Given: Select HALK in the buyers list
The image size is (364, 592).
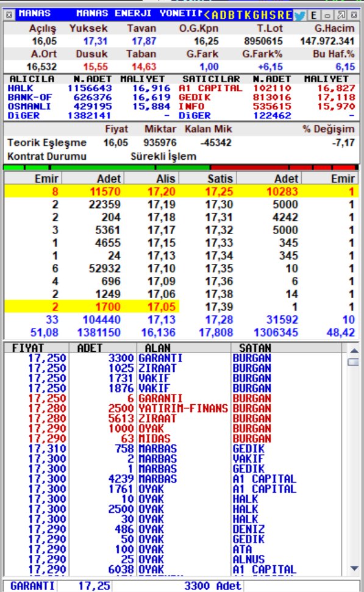Looking at the screenshot, I should (x=20, y=88).
